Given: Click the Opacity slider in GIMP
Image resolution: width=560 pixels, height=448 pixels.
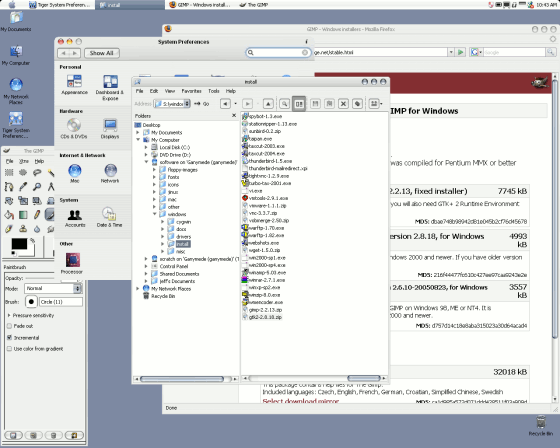Looking at the screenshot, I should point(39,278).
